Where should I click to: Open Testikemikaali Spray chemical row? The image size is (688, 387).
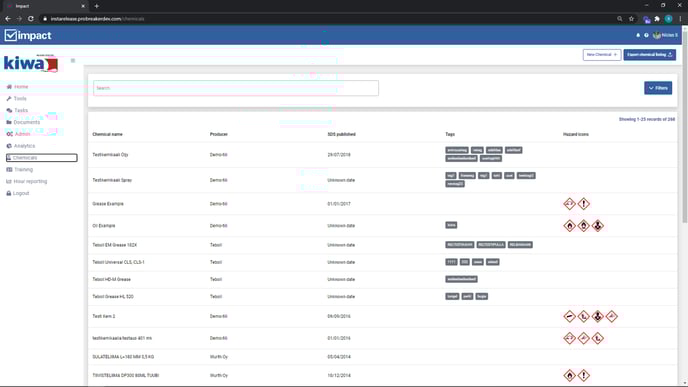coord(382,180)
